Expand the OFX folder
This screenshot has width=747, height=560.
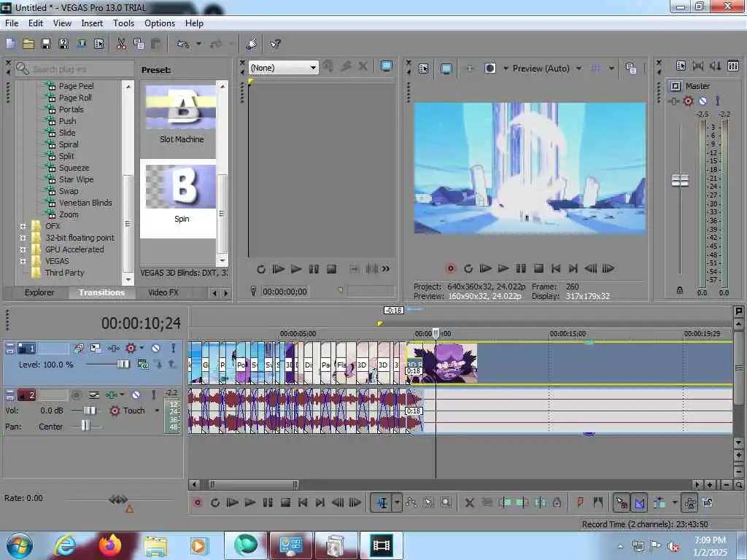click(23, 226)
